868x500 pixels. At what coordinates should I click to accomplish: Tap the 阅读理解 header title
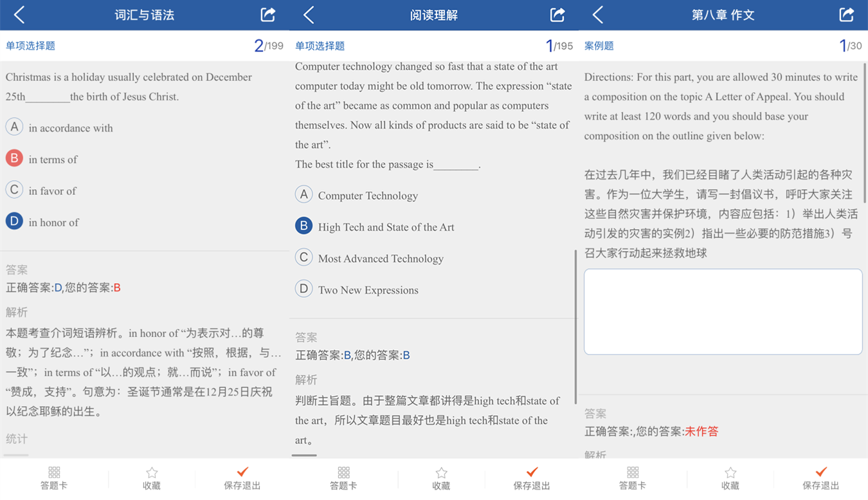click(434, 15)
